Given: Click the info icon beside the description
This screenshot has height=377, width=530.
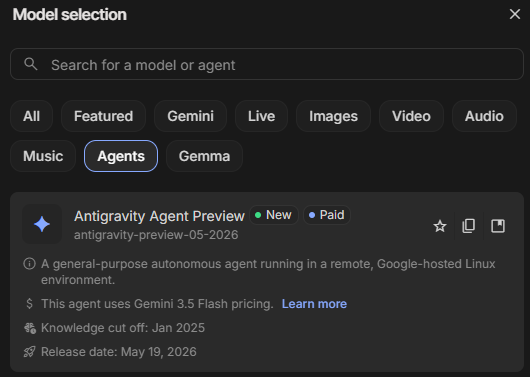Looking at the screenshot, I should tap(29, 264).
